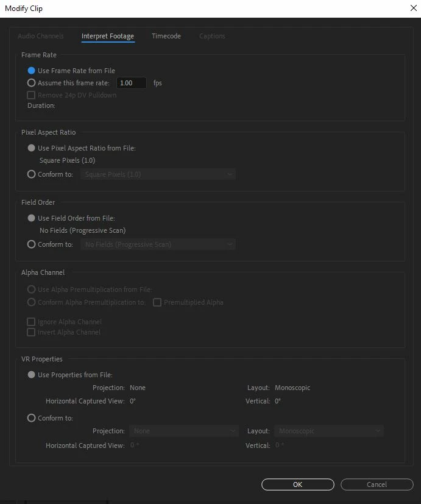Confirm changes with the OK button

click(297, 484)
